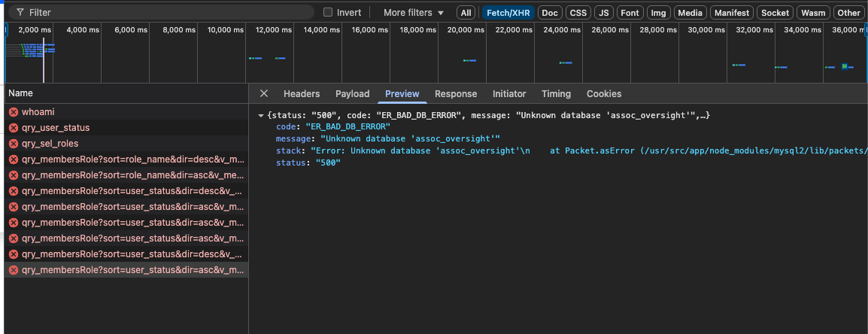The width and height of the screenshot is (868, 334).
Task: Click the 2,000 ms timeline label
Action: (35, 30)
